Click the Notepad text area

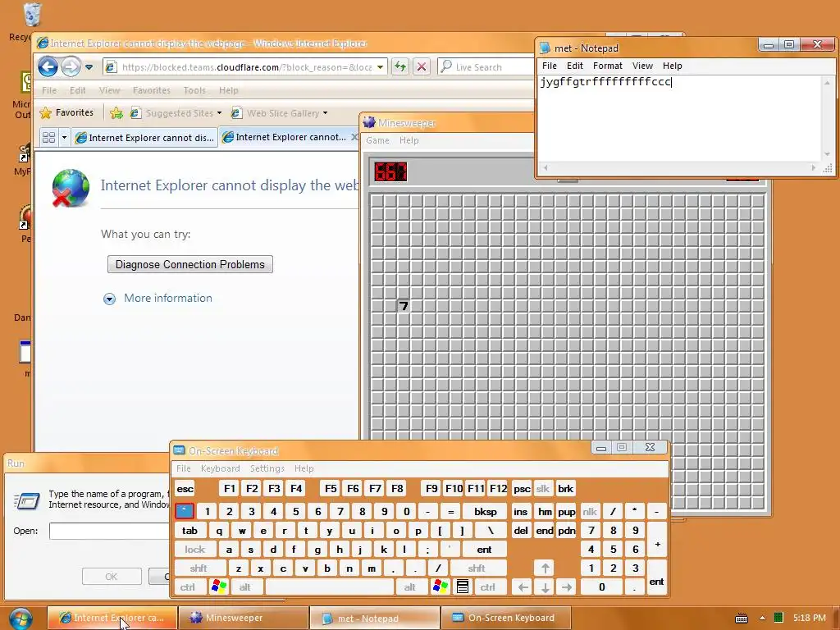coord(680,118)
